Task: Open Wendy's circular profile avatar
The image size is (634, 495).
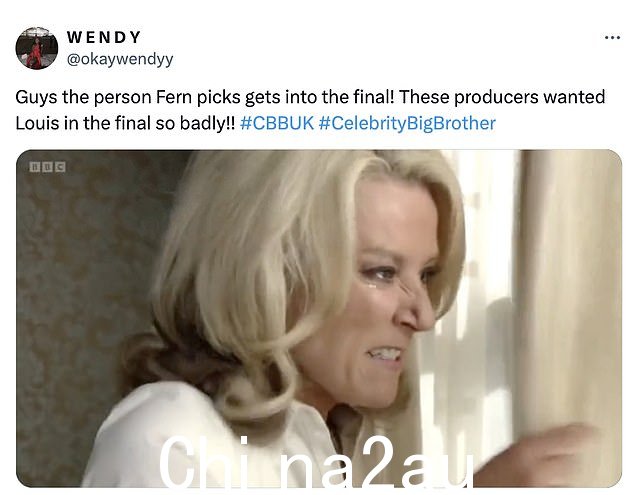Action: (x=37, y=48)
